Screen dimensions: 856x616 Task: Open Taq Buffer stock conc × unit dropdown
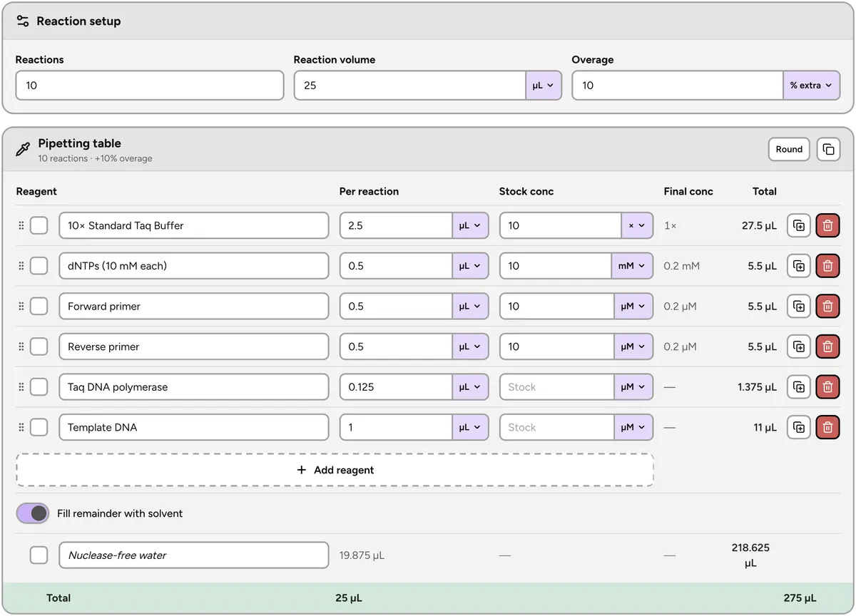637,225
